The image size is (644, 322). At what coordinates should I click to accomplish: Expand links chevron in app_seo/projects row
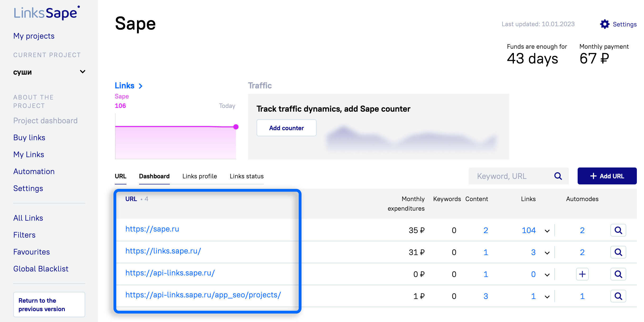(x=547, y=297)
